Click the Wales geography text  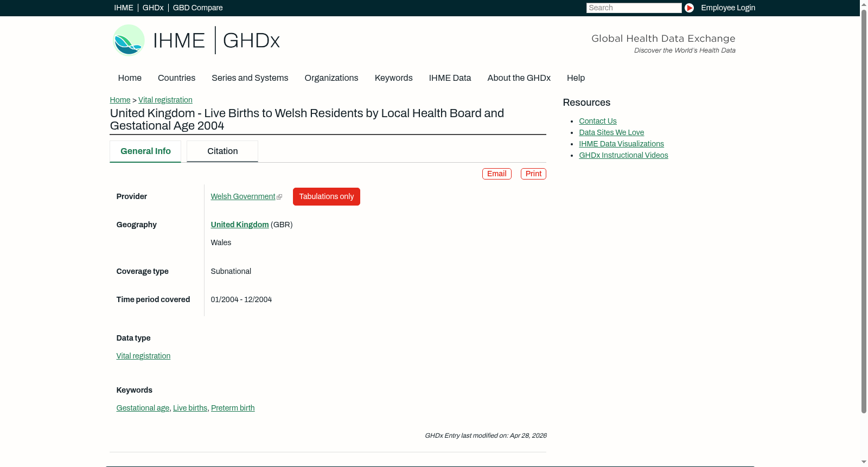point(221,242)
